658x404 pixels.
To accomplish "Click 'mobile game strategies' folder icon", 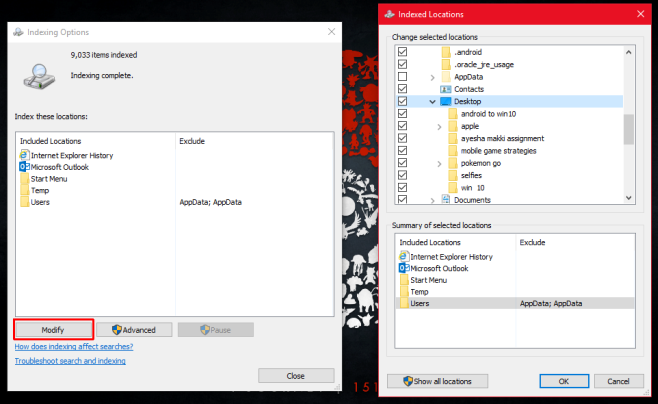I will click(452, 151).
